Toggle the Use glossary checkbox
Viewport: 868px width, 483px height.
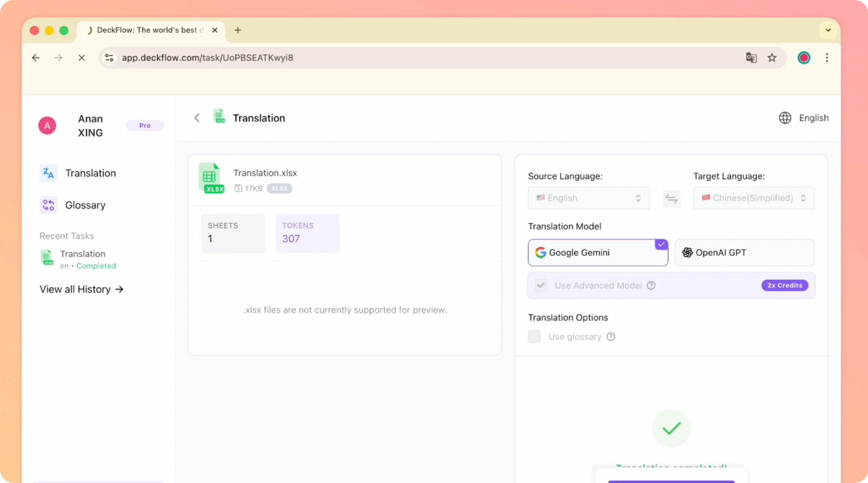[534, 336]
